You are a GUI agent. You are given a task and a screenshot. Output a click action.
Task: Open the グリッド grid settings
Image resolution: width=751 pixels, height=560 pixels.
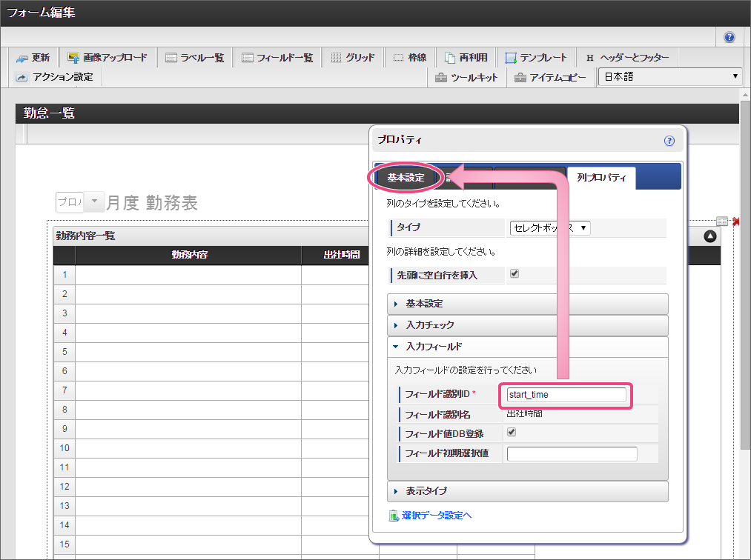click(352, 58)
